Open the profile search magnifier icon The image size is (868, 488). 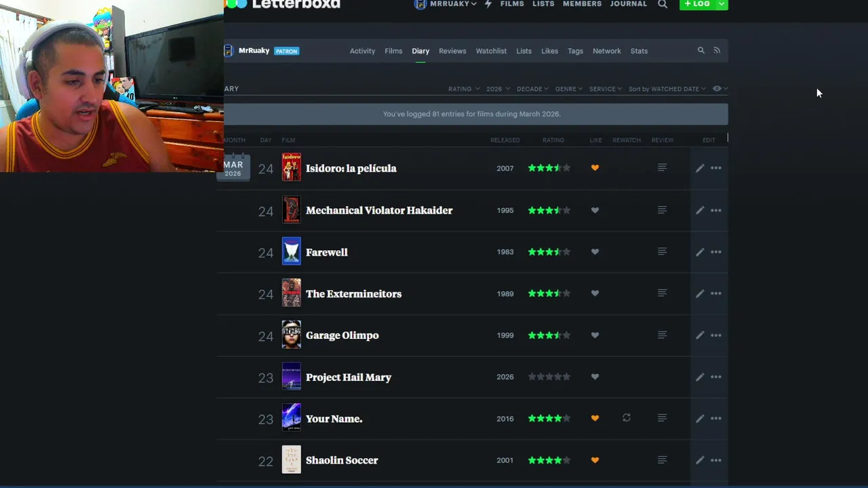[x=701, y=50]
